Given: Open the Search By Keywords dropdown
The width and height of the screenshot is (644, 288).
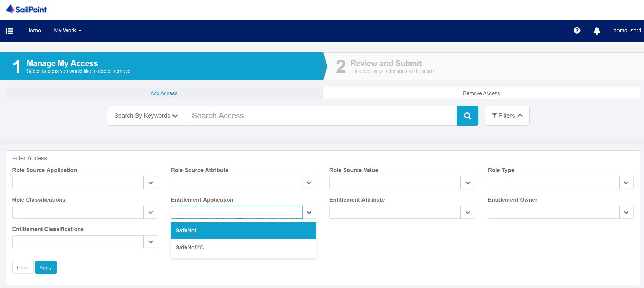Looking at the screenshot, I should point(146,116).
